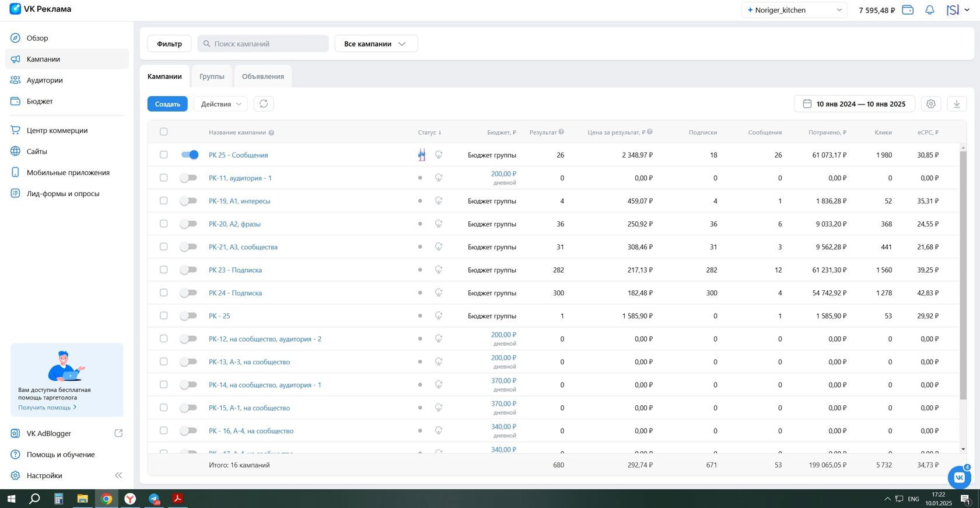Enable the РК 23 - Подписка campaign toggle
This screenshot has width=980, height=508.
tap(188, 270)
